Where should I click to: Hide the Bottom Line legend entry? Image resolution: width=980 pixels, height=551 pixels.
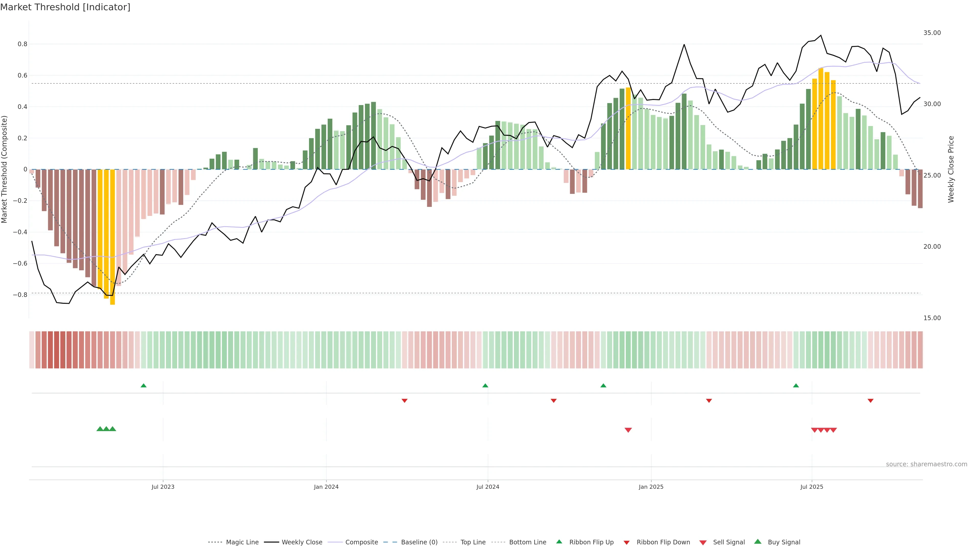[527, 542]
